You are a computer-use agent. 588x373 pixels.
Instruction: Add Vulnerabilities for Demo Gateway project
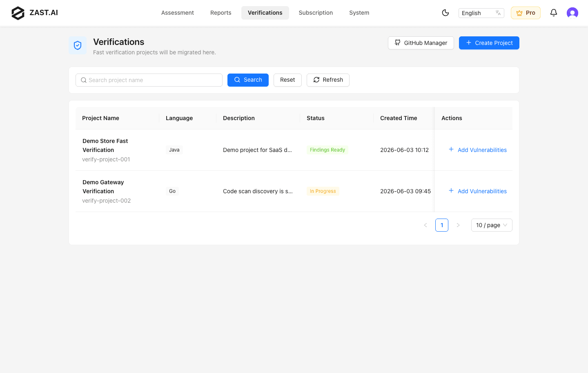[x=477, y=191]
